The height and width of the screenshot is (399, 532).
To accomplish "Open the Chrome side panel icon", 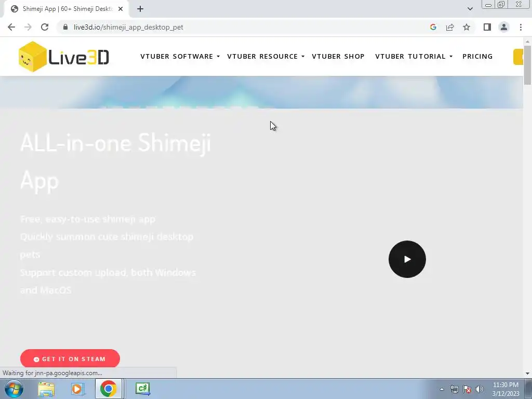I will pyautogui.click(x=487, y=27).
